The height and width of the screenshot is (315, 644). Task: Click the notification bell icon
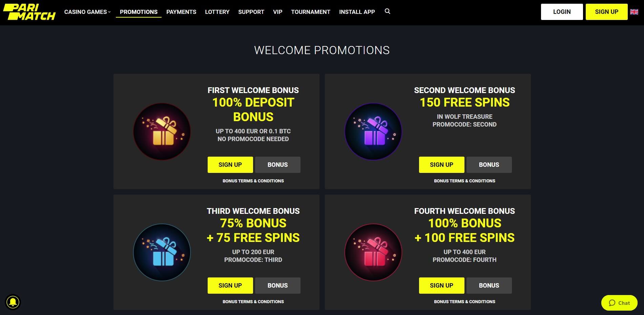(x=13, y=302)
